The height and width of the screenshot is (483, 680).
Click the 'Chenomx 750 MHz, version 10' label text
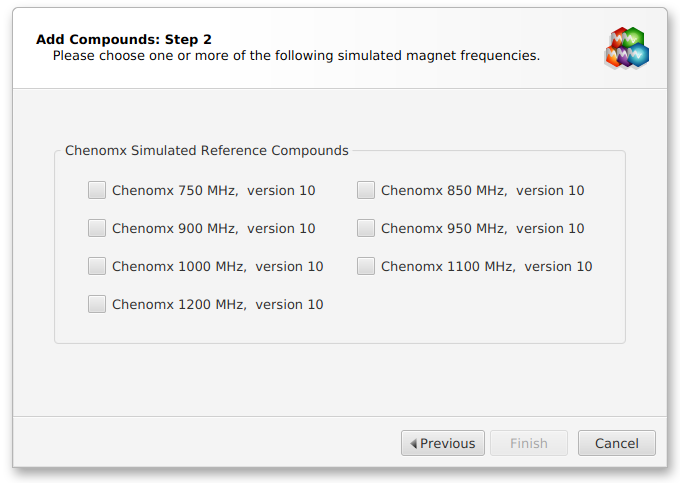click(213, 190)
